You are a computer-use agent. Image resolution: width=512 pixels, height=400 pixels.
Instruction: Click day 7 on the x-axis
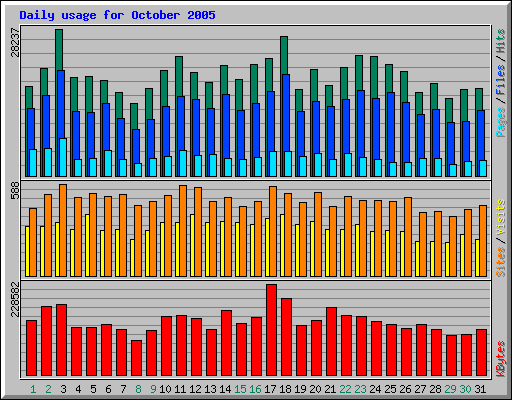(123, 389)
